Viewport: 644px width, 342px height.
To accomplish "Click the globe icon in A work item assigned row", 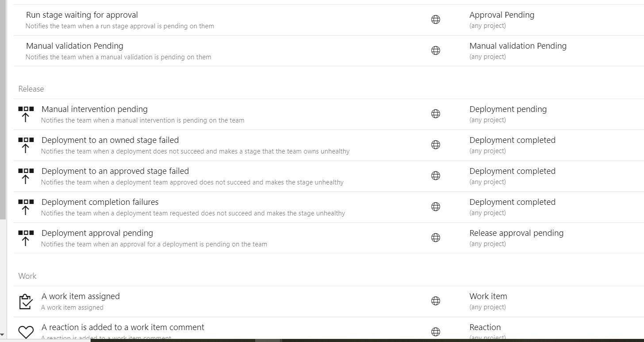I will click(436, 301).
